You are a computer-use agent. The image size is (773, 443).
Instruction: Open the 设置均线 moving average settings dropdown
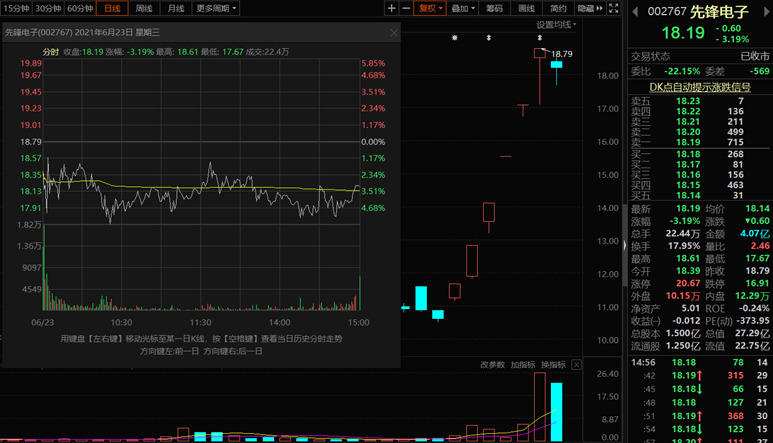tap(556, 25)
